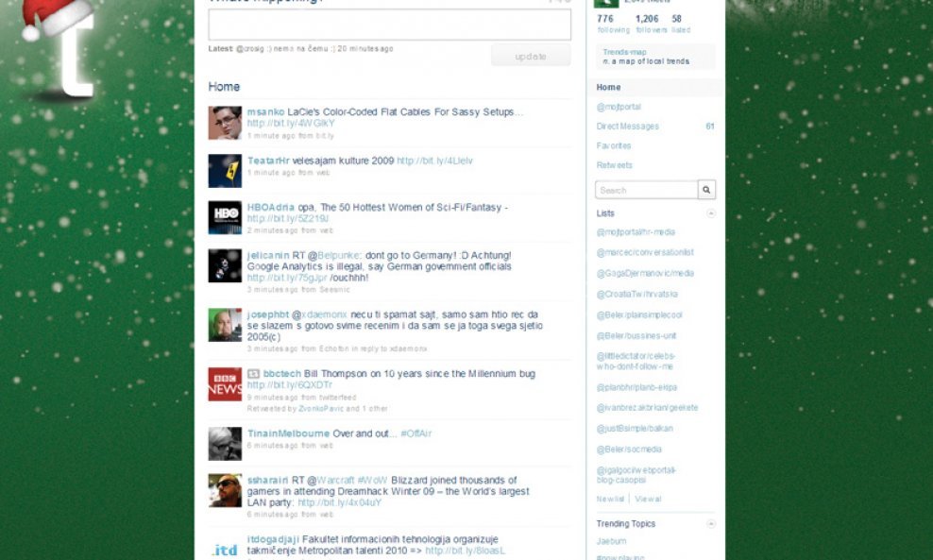Open @Belpunkt mention in jelicanin's tweet
The image size is (933, 560).
coord(334,255)
